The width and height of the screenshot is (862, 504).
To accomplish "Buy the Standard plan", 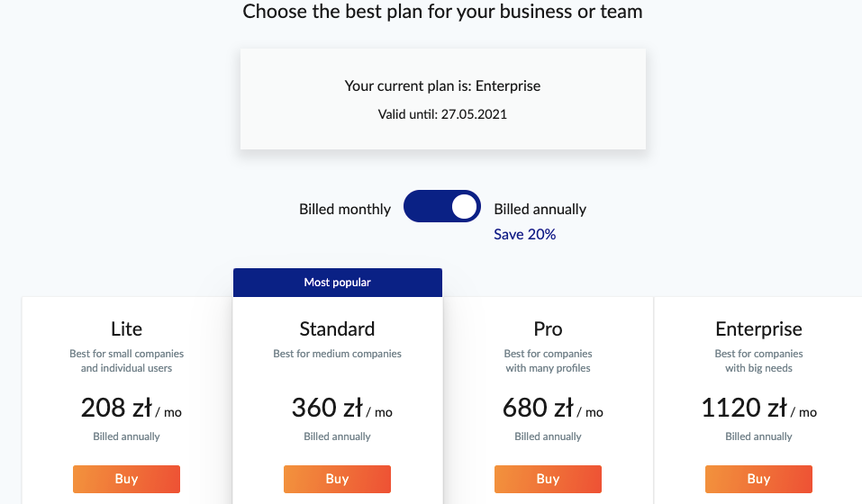I will pyautogui.click(x=337, y=479).
